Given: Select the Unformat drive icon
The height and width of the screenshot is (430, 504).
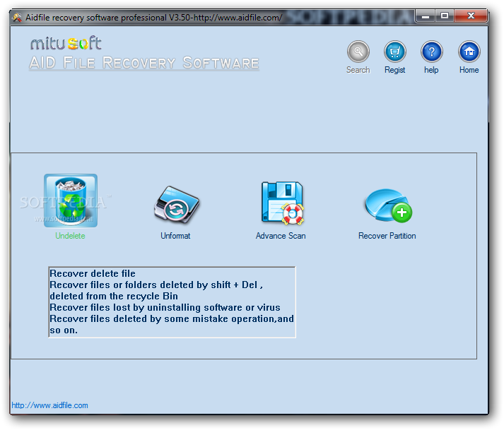Looking at the screenshot, I should pyautogui.click(x=175, y=205).
